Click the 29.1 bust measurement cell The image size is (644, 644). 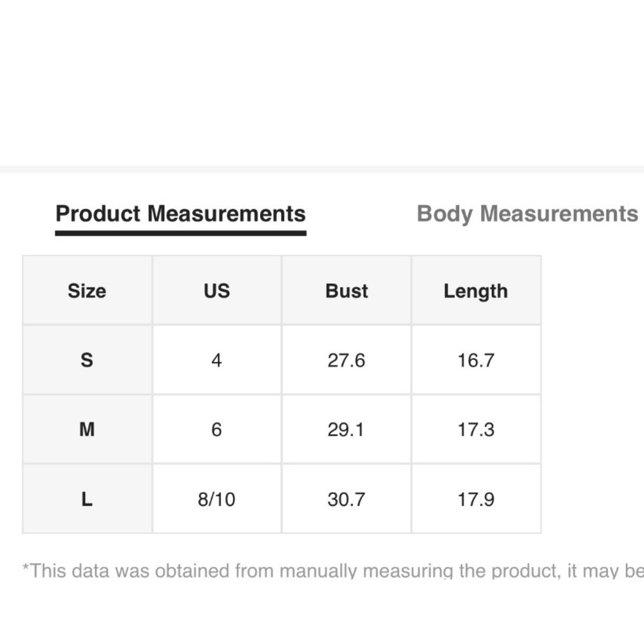[346, 429]
